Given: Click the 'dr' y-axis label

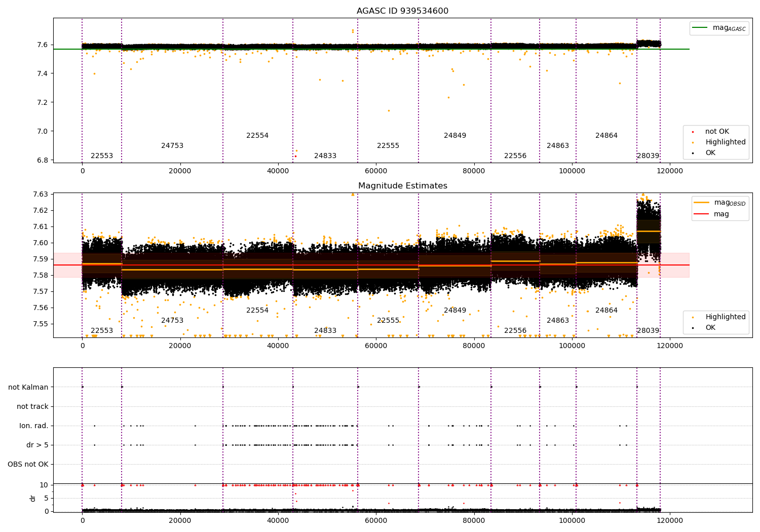Looking at the screenshot, I should coord(33,498).
